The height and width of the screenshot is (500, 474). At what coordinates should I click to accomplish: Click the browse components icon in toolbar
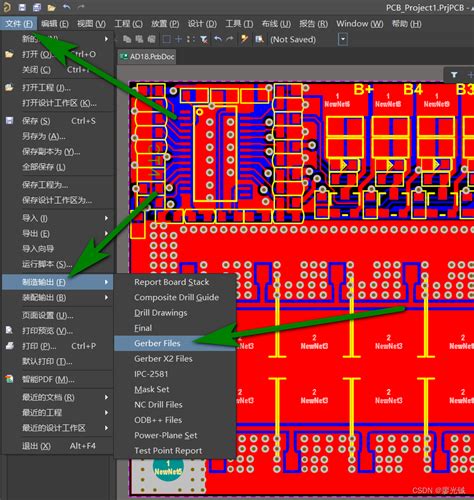coord(259,39)
